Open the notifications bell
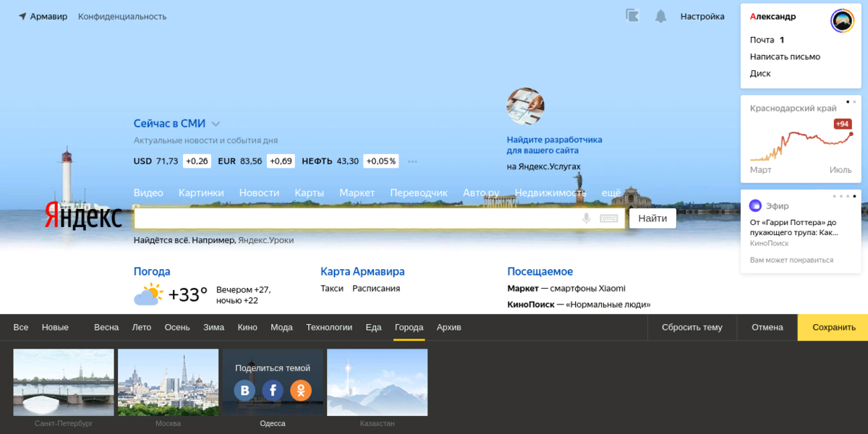The width and height of the screenshot is (868, 434). (x=660, y=16)
